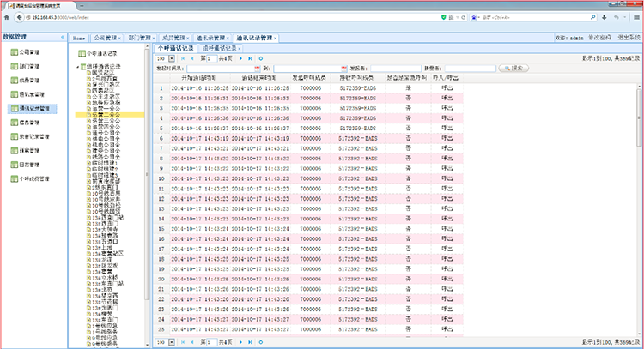The height and width of the screenshot is (349, 644).
Task: Switch to the 成员管理 tab
Action: 173,38
